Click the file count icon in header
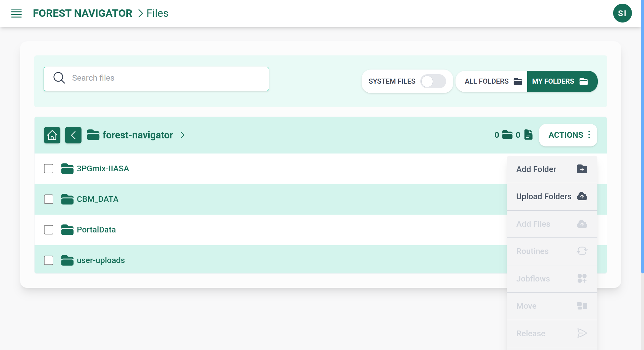This screenshot has height=350, width=644. click(528, 135)
